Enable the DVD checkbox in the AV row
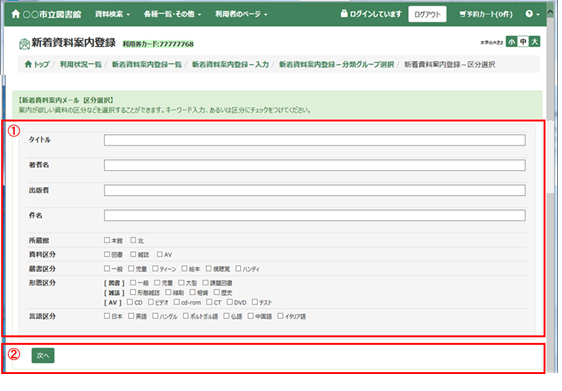562x391 pixels. (x=229, y=302)
